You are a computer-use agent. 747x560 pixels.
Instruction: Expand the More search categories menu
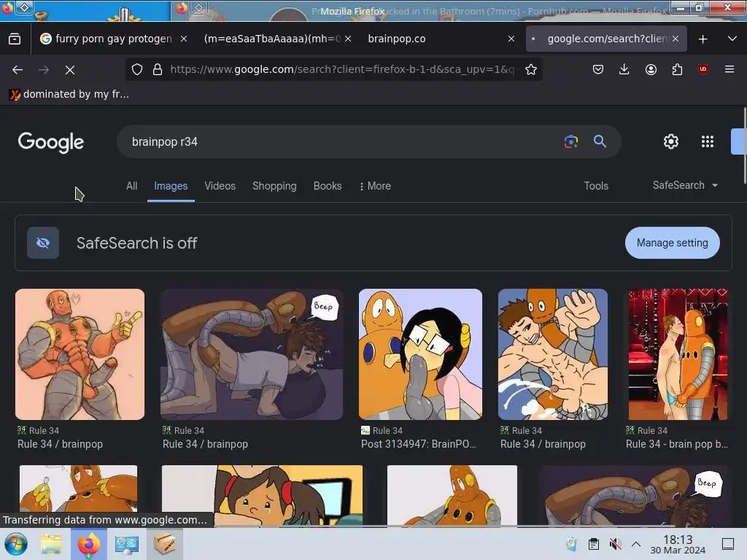point(376,186)
